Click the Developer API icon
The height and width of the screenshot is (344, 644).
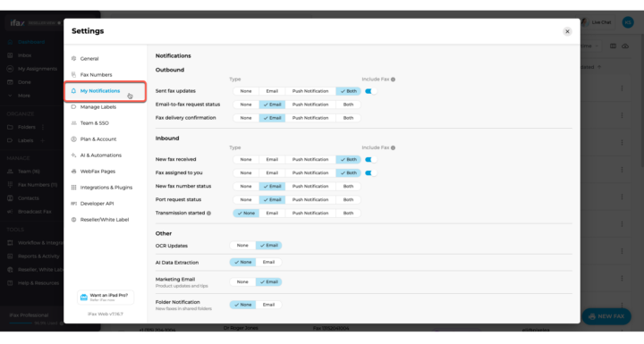pos(73,203)
